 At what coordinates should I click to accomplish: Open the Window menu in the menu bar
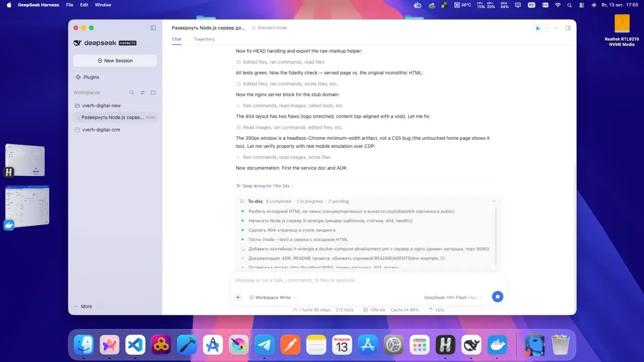pos(103,5)
